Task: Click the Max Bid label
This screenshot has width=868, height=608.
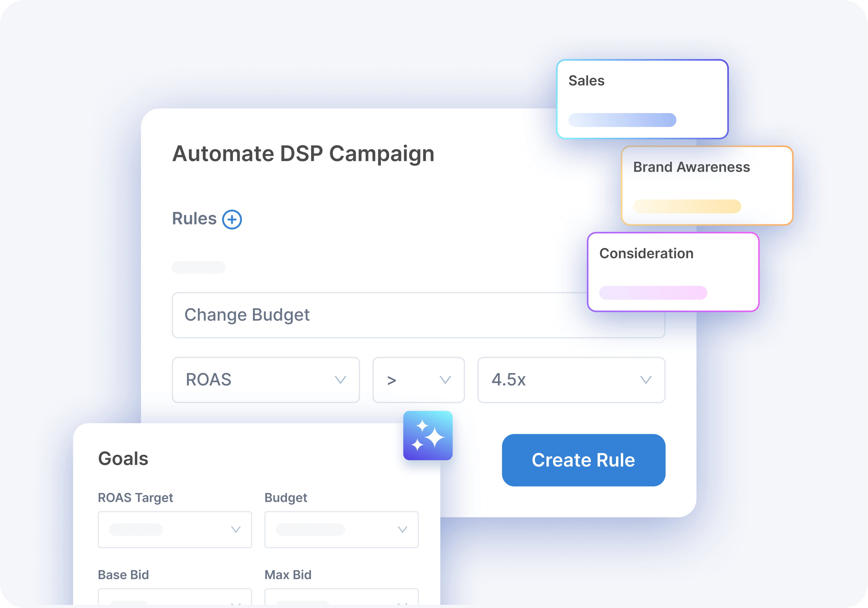Action: coord(288,575)
